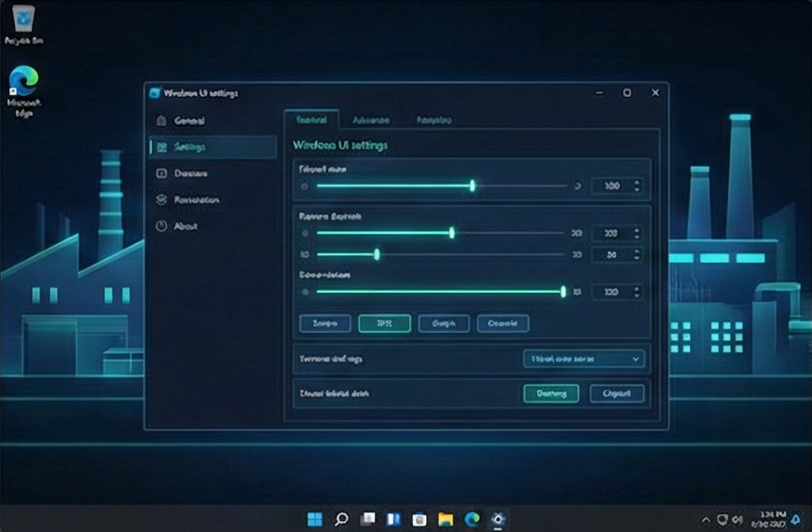Screen dimensions: 812x532
Task: Click the third button in the four-button row
Action: coord(444,323)
